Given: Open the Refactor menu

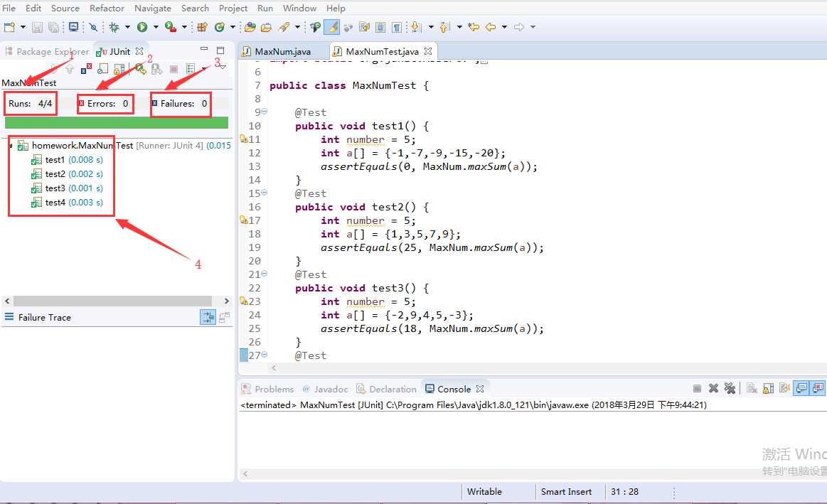Looking at the screenshot, I should [x=107, y=8].
